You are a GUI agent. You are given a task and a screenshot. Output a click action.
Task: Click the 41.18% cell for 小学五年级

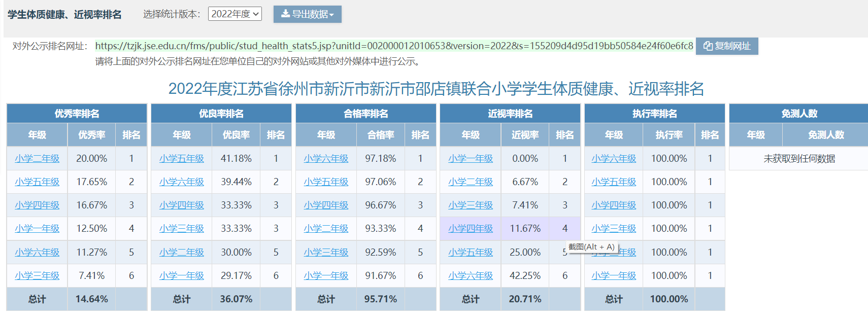(236, 158)
